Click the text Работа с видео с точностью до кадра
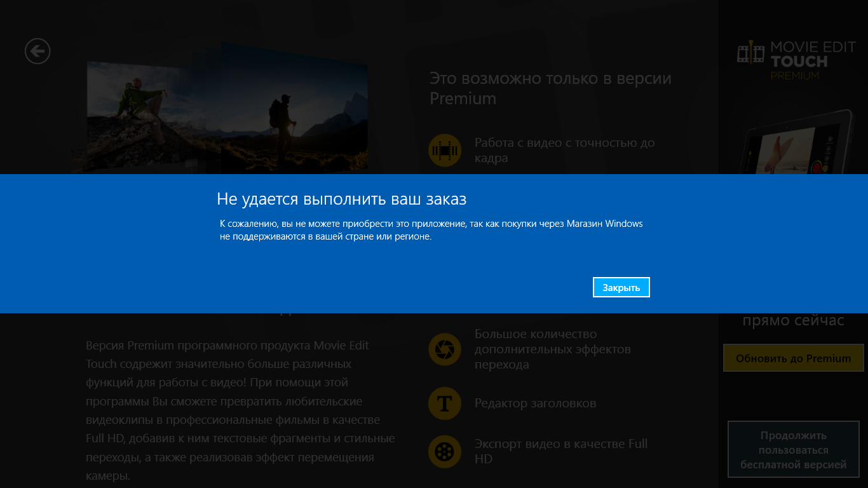 (565, 150)
